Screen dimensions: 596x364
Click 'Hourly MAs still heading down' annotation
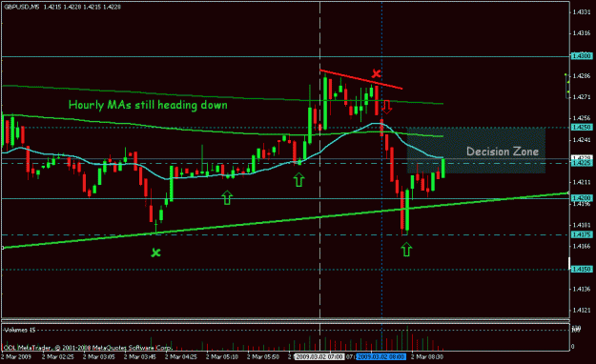[x=148, y=105]
